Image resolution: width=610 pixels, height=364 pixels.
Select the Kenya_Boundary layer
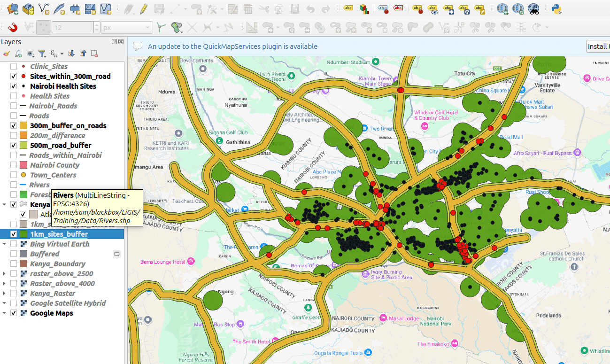click(58, 263)
